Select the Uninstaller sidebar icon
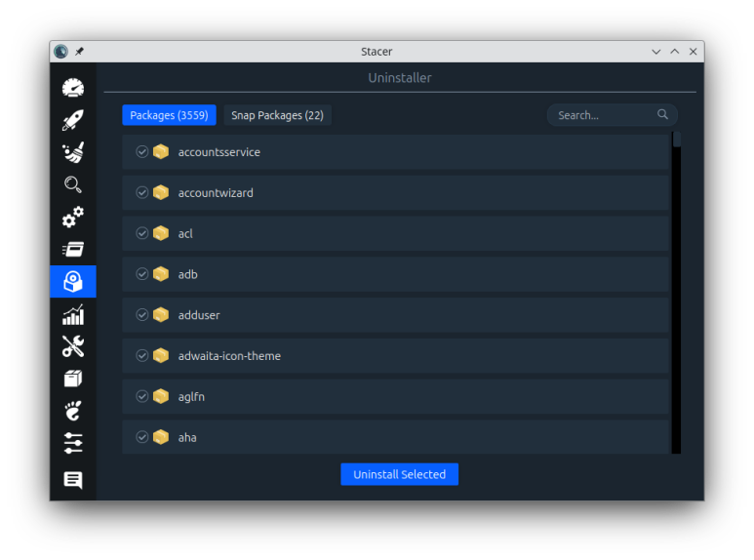Viewport: 754px width, 560px height. [x=73, y=281]
